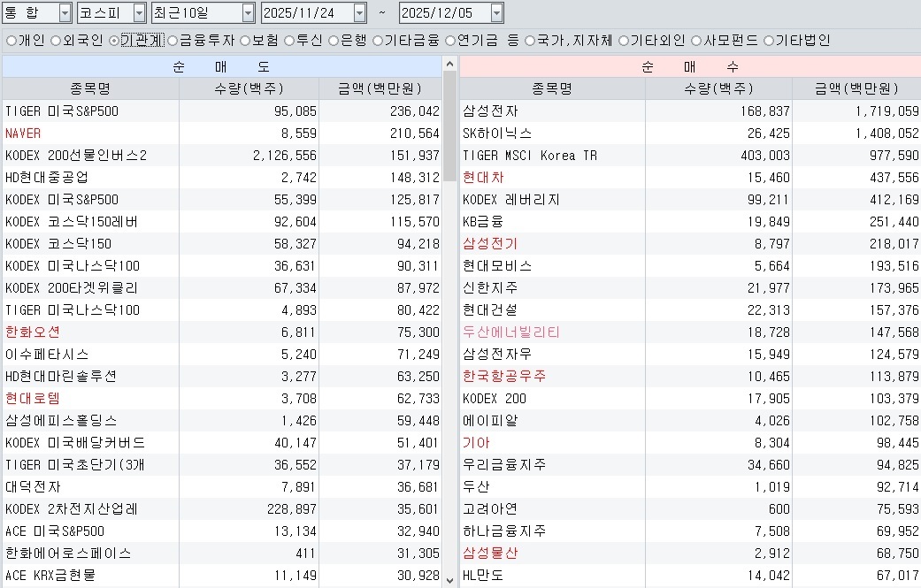Select 삼성에피스홀딩스 row
The width and height of the screenshot is (921, 588).
[x=222, y=421]
